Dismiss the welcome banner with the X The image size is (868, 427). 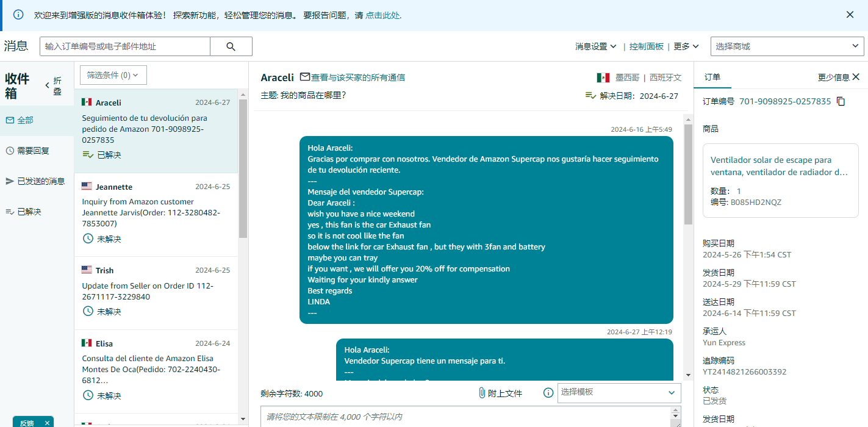(850, 15)
